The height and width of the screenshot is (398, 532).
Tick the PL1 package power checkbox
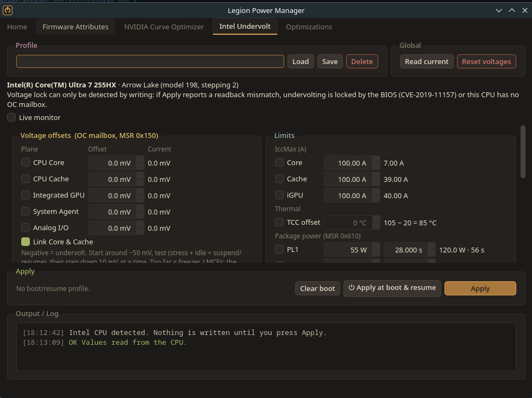pos(279,249)
